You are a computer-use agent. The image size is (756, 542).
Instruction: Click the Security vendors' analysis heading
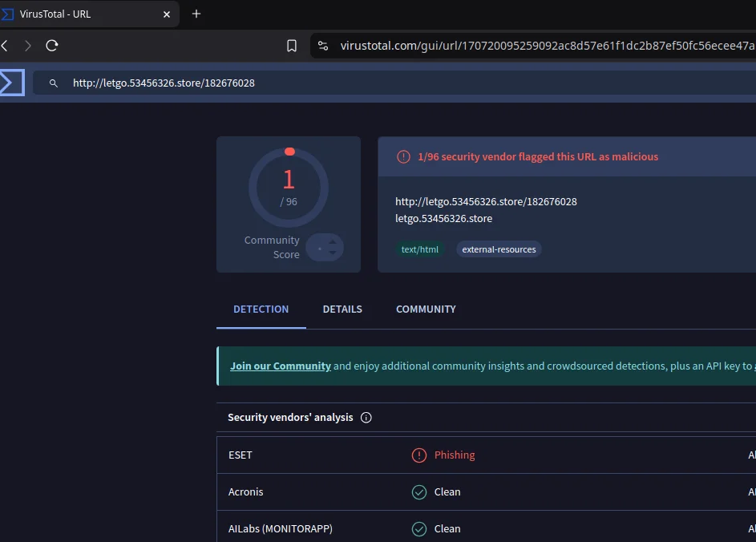tap(290, 418)
